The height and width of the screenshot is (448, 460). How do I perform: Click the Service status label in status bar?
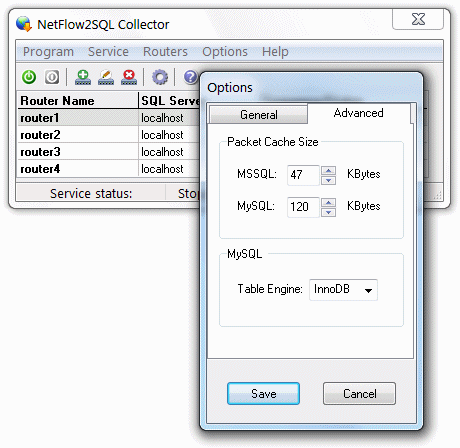coord(91,193)
